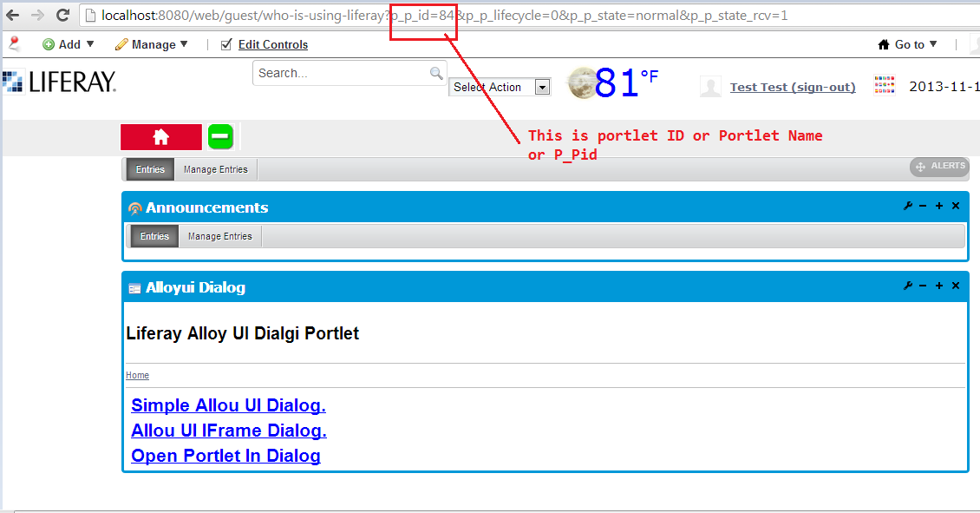Select the red home navigation button
Screen dimensions: 980x513
(x=160, y=137)
